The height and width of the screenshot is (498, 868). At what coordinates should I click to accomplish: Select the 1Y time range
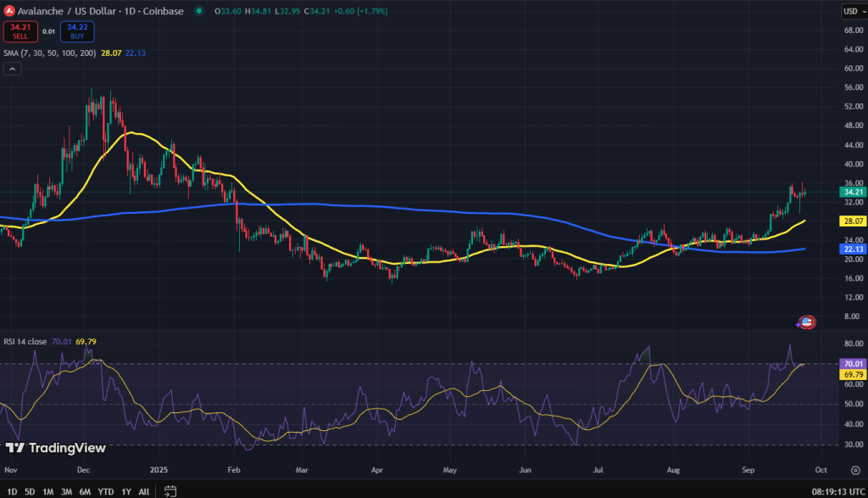pos(126,491)
